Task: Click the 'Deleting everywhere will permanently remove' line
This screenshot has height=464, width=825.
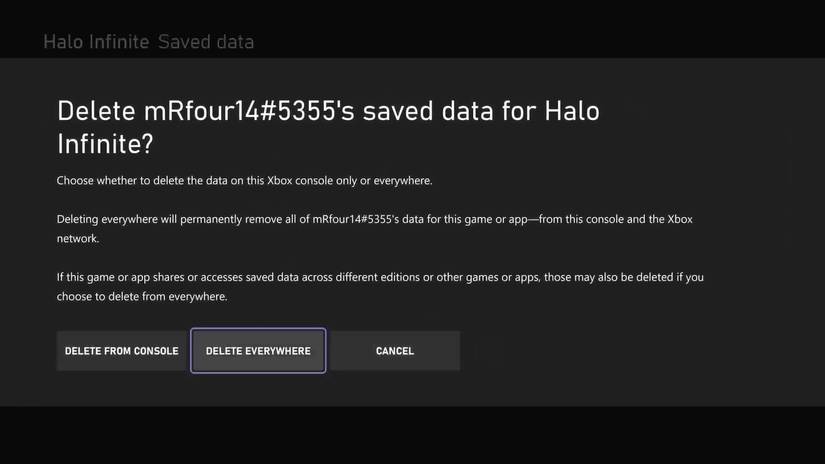Action: 372,218
